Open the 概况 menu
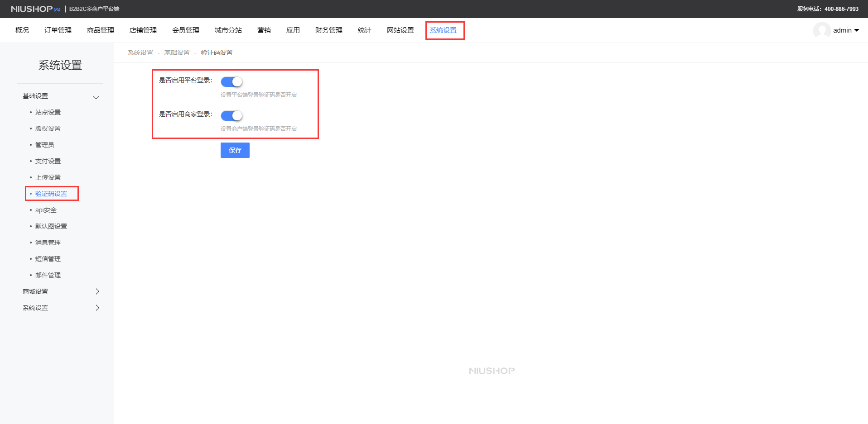The image size is (868, 424). [x=22, y=30]
